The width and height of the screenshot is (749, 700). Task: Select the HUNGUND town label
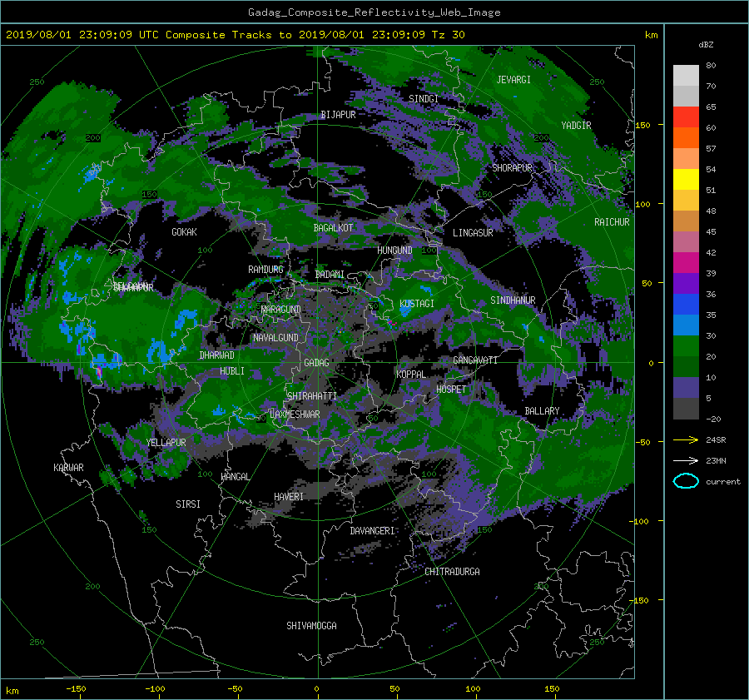(x=394, y=251)
